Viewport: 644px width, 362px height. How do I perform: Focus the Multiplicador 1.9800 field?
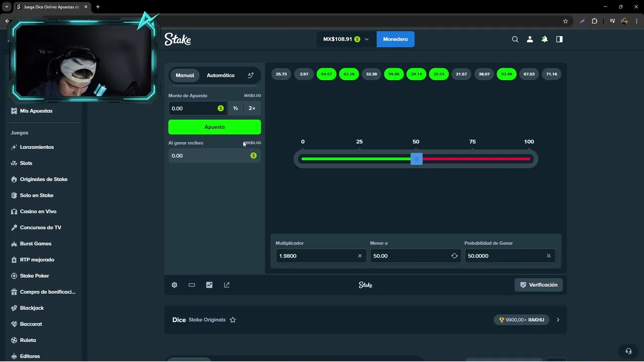[320, 256]
